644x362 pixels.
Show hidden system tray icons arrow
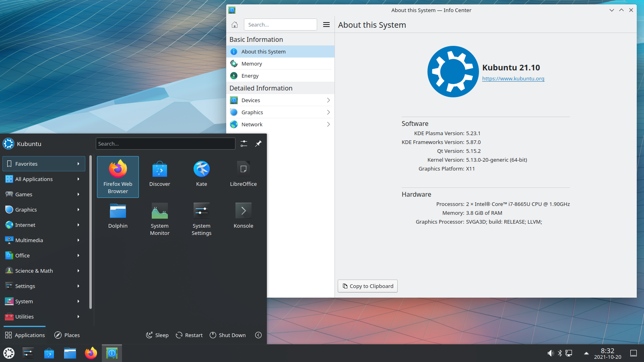tap(586, 353)
